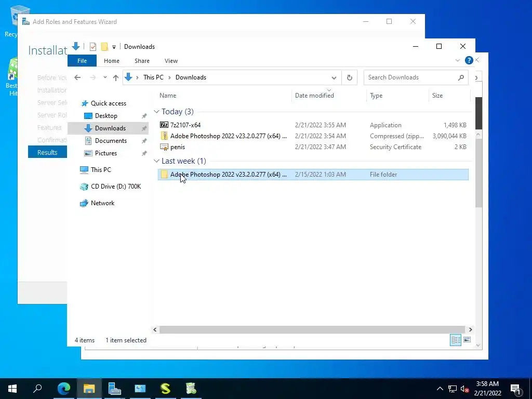Click the Properties quick access toolbar icon
Screen dimensions: 532x399
(x=92, y=46)
